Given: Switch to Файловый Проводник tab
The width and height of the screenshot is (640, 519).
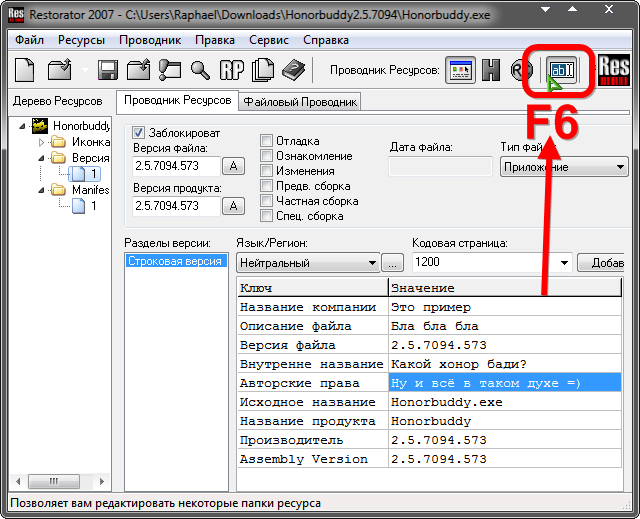Looking at the screenshot, I should tap(300, 102).
